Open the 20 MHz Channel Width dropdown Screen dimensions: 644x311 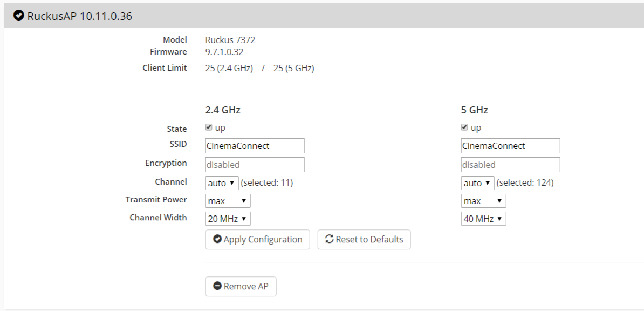[x=228, y=219]
